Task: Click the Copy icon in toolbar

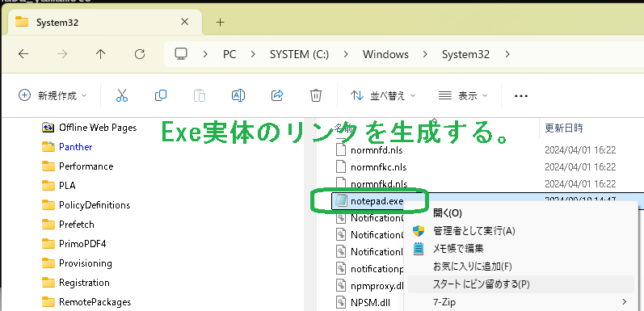Action: coord(161,95)
